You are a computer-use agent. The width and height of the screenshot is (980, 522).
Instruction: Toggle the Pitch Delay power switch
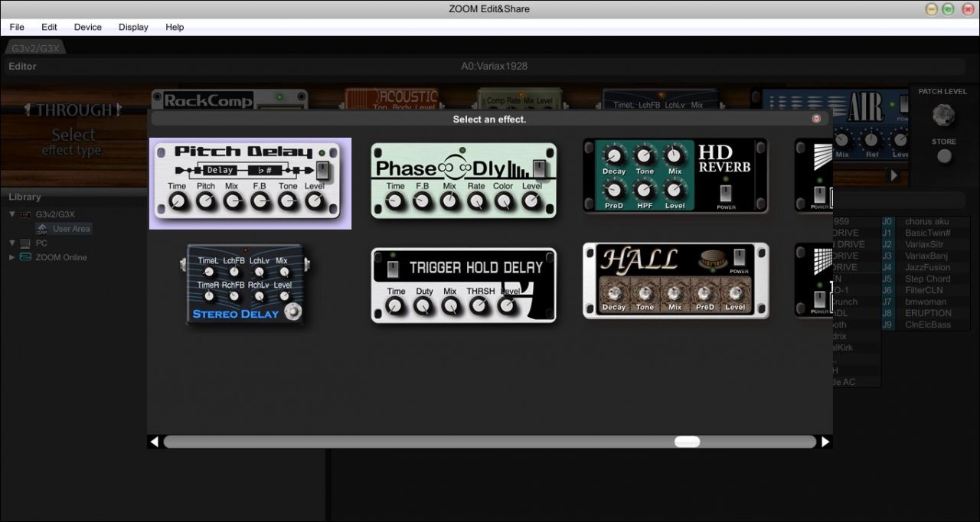click(323, 170)
